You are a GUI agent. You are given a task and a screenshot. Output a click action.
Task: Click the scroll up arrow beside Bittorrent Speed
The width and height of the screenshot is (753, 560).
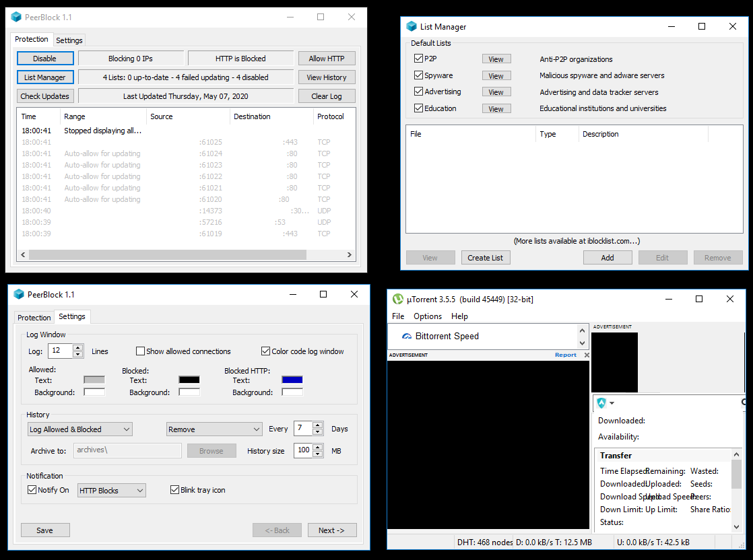click(583, 330)
